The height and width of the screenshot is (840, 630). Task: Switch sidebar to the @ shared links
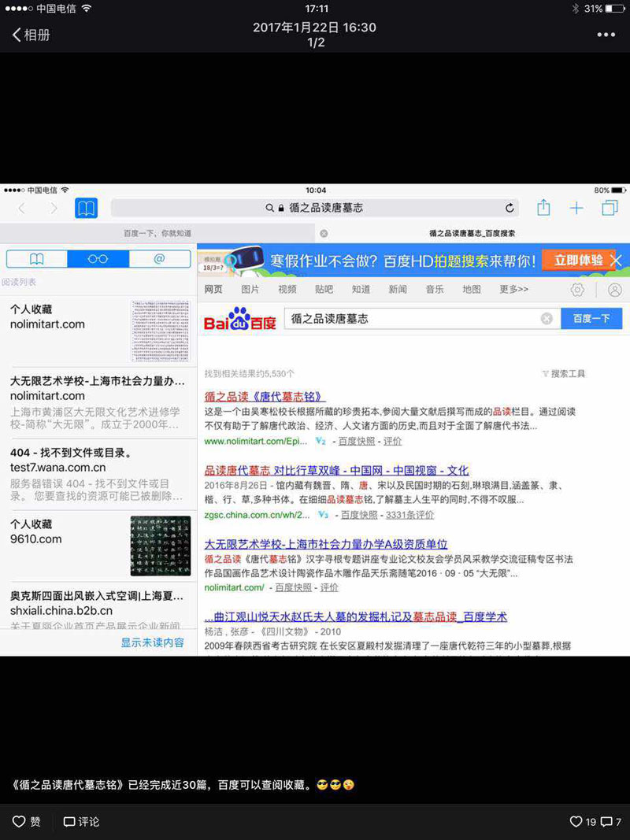click(159, 259)
